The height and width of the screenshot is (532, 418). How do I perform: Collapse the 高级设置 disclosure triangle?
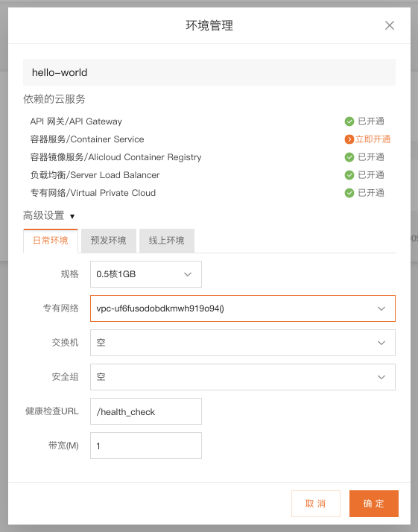click(x=72, y=216)
